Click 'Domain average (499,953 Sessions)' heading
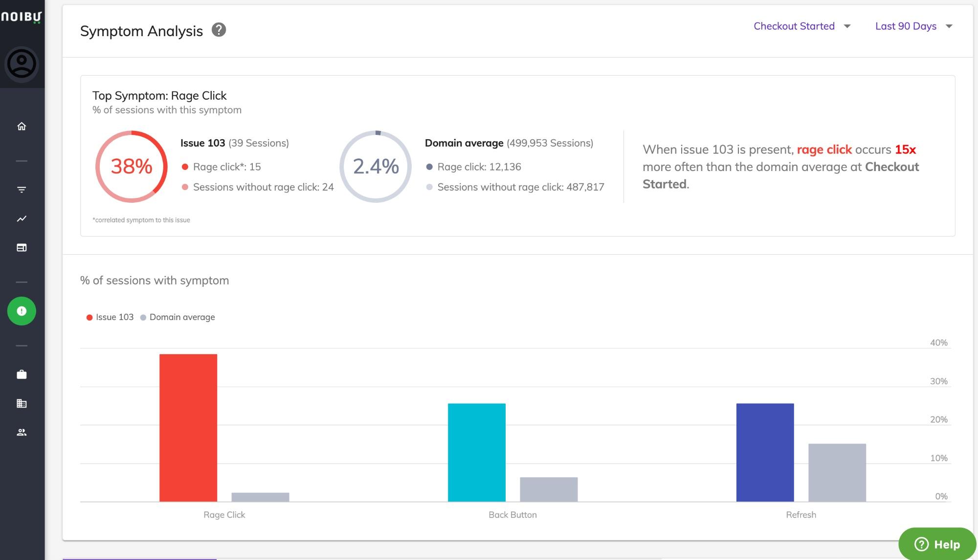Image resolution: width=978 pixels, height=560 pixels. click(x=509, y=143)
